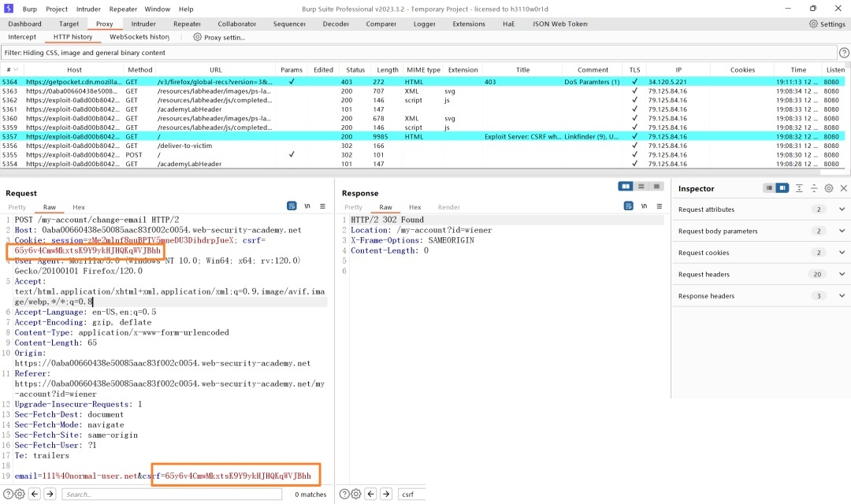Select history row 5355 POST request
Image resolution: width=851 pixels, height=504 pixels.
pos(423,154)
